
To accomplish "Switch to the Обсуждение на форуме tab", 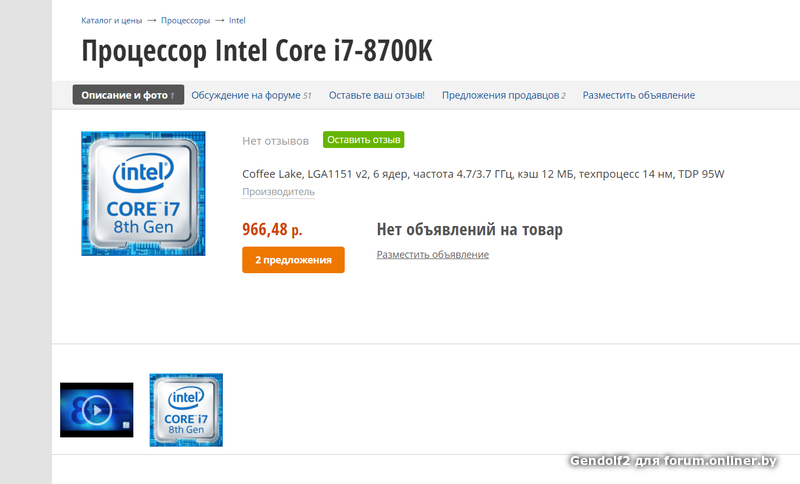I will point(251,95).
